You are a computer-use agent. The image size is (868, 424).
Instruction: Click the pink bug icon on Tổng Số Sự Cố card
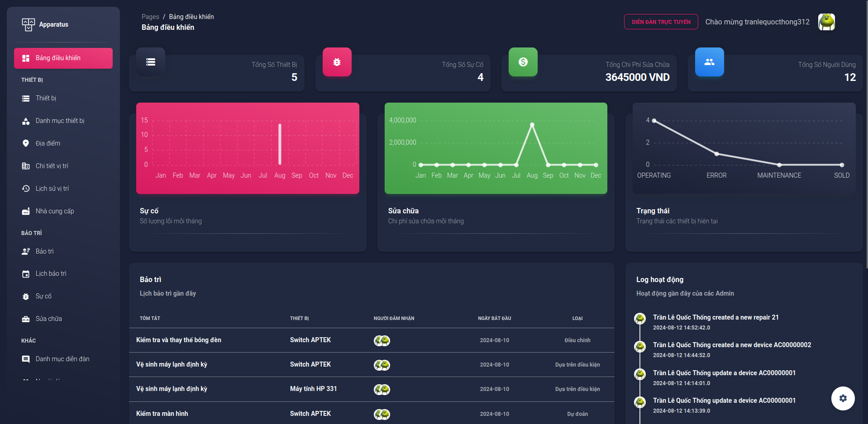click(x=337, y=62)
